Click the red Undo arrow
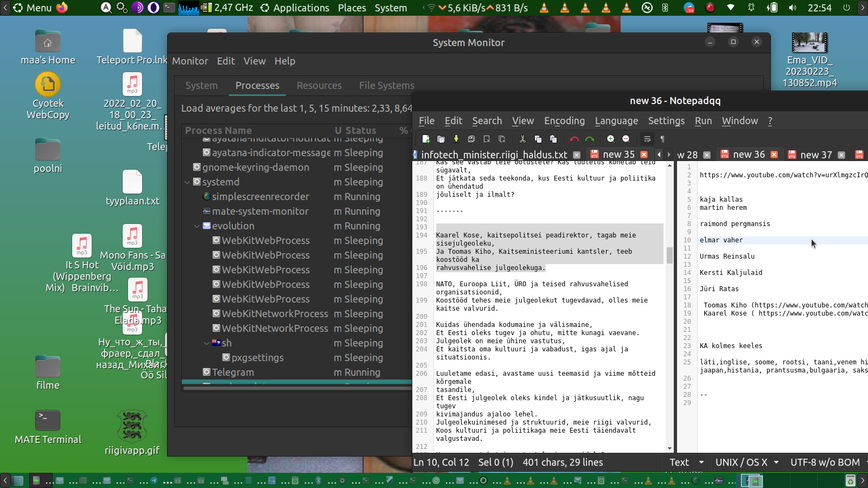Screen dimensions: 868x488 [x=575, y=139]
